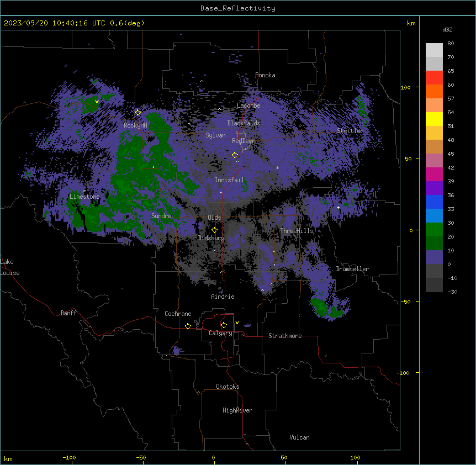Click the yellow diamond marker above RockyMH

point(137,112)
